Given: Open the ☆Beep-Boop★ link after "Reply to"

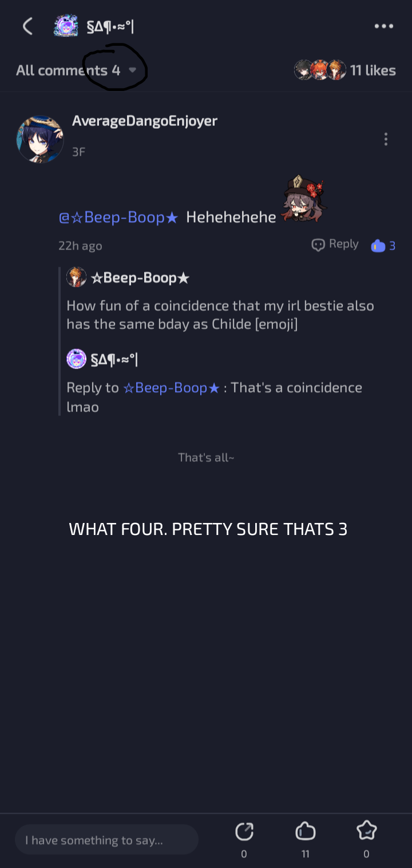Looking at the screenshot, I should click(x=171, y=388).
